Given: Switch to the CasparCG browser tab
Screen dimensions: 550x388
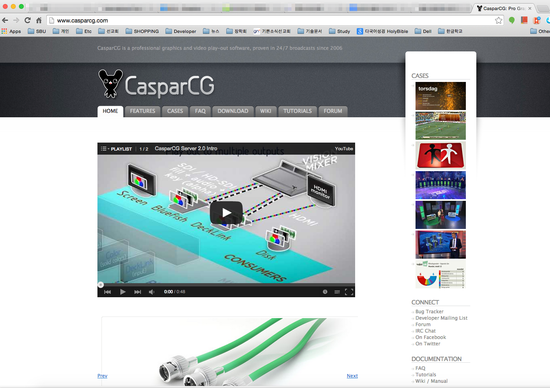Looking at the screenshot, I should (504, 8).
